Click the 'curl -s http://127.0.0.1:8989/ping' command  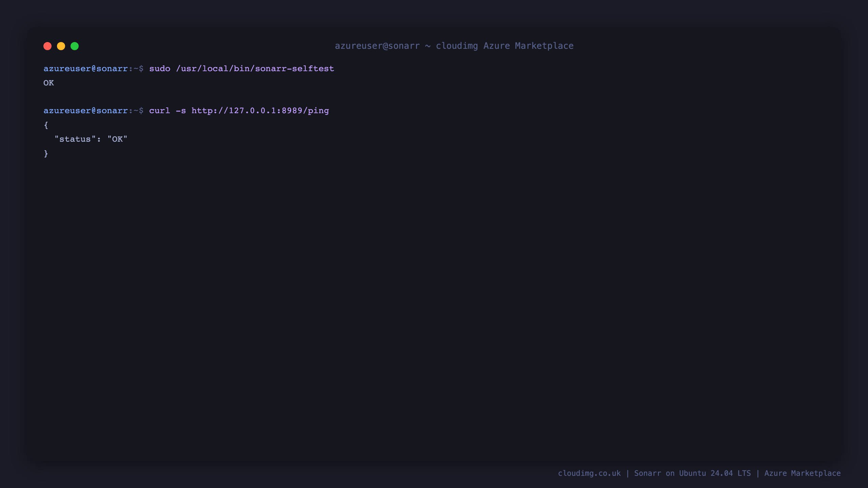click(239, 110)
